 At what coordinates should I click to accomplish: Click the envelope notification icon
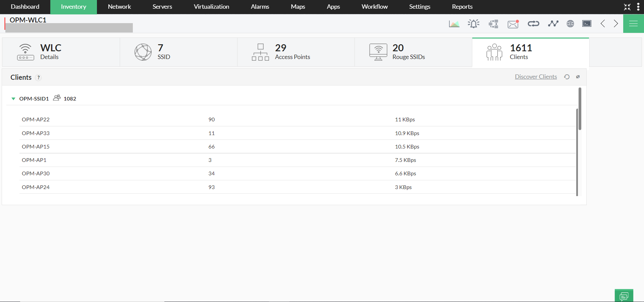tap(513, 24)
